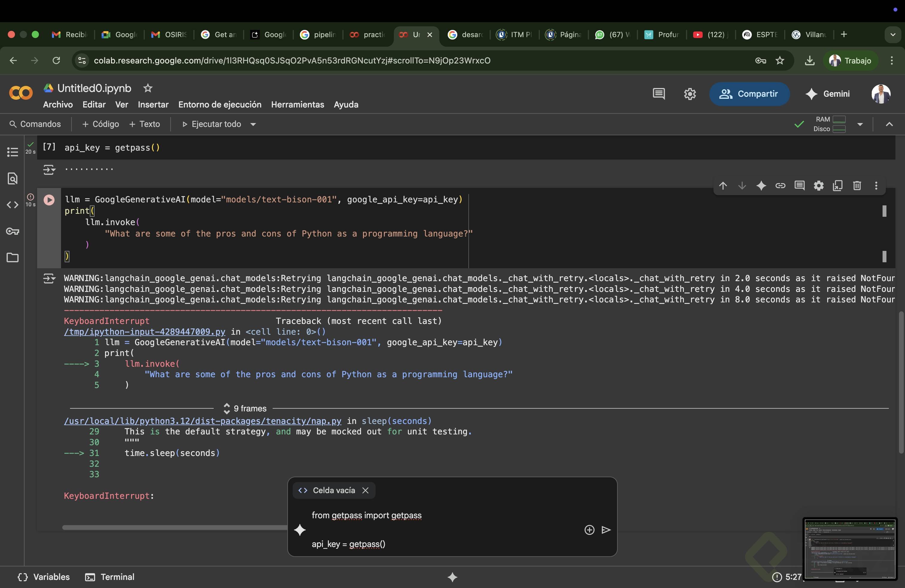Open the Entorno de ejecución menu
The width and height of the screenshot is (905, 588).
(x=220, y=104)
